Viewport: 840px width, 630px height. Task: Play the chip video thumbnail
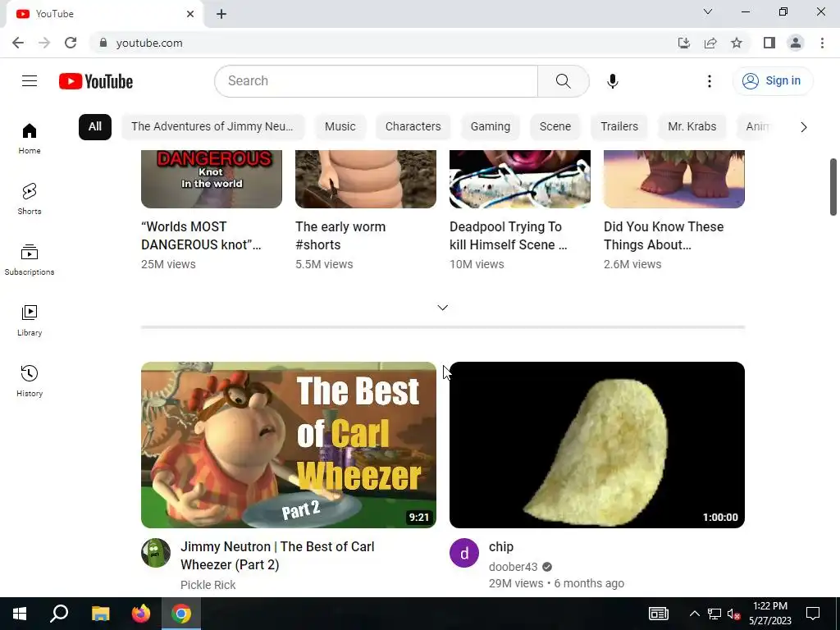597,445
